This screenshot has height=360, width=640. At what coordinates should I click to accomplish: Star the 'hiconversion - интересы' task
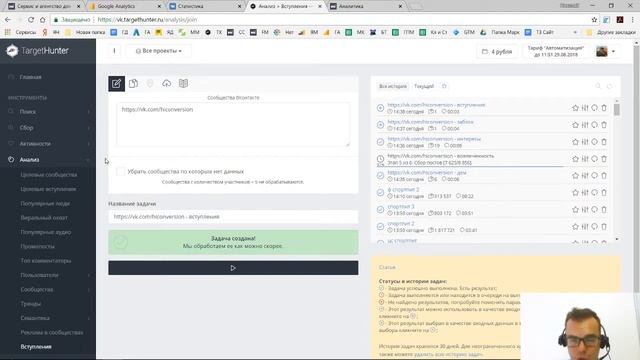click(x=575, y=142)
